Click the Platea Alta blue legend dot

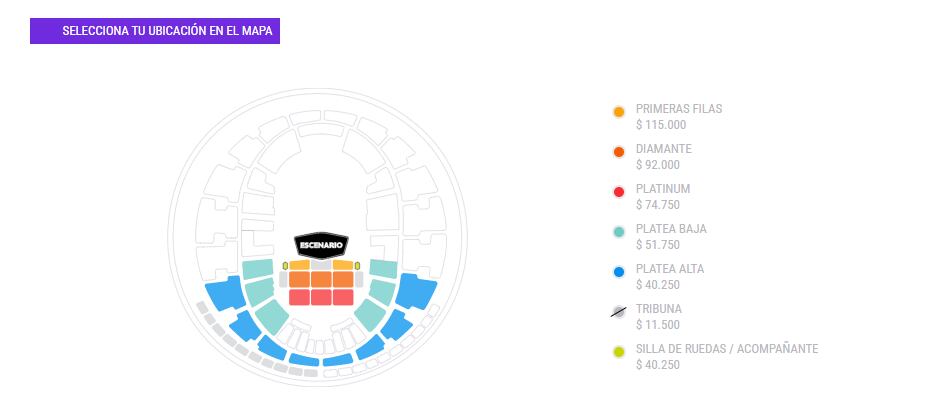tap(618, 272)
